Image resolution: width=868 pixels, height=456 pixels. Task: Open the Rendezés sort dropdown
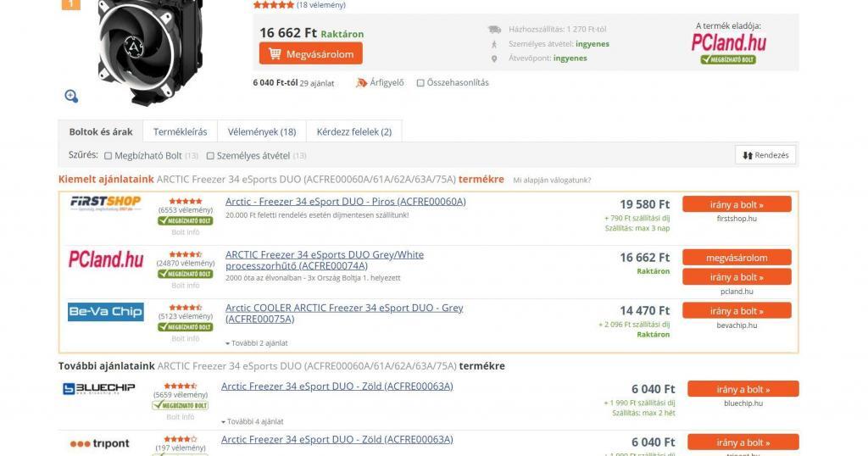(x=765, y=155)
